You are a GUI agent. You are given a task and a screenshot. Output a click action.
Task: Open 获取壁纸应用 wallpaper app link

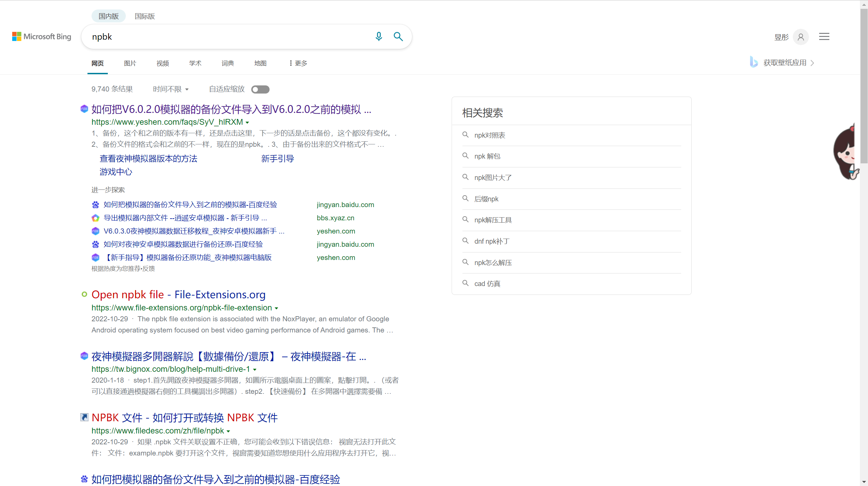pos(785,63)
